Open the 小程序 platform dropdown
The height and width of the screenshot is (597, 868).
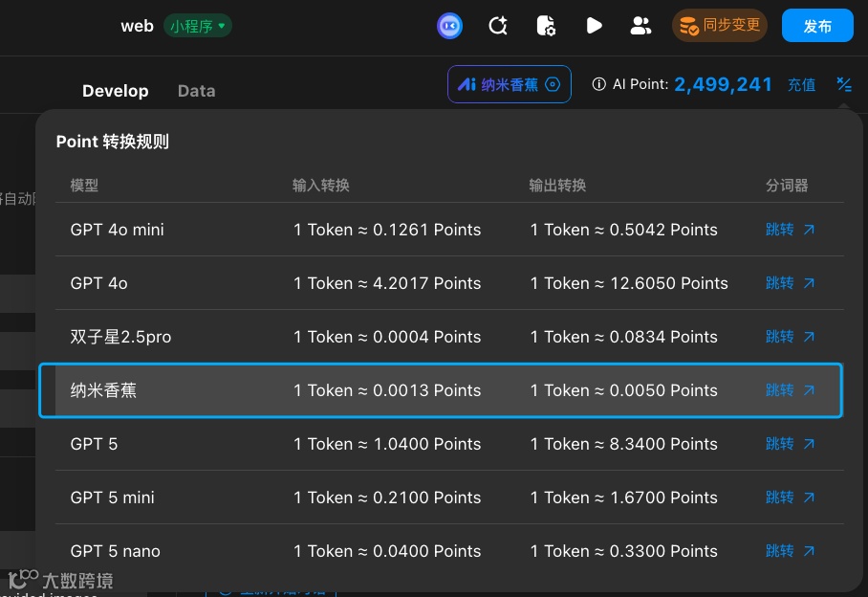198,26
